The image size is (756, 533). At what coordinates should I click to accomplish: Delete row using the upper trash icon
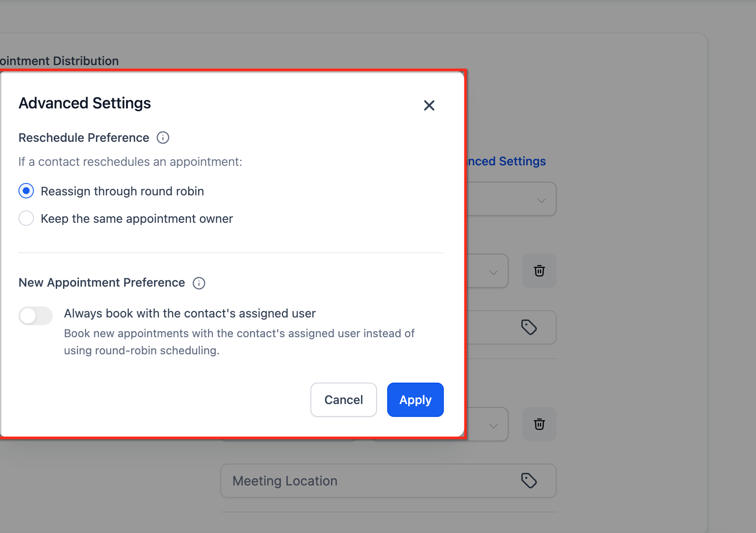coord(539,271)
